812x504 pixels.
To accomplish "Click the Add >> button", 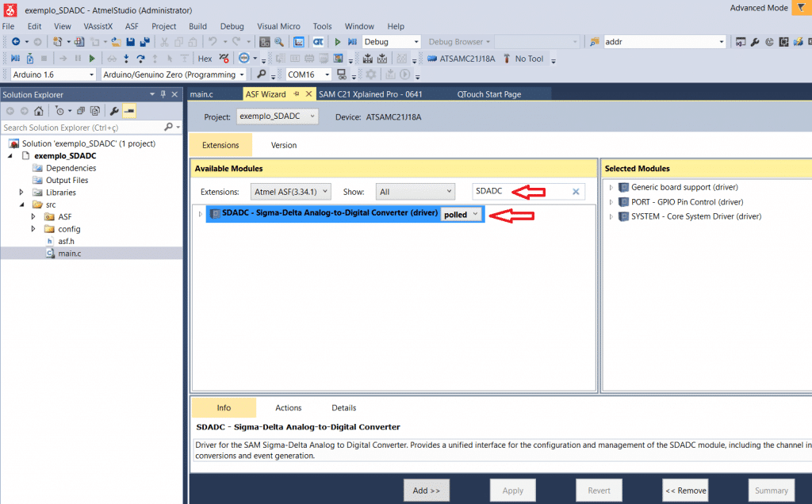I will pyautogui.click(x=426, y=491).
